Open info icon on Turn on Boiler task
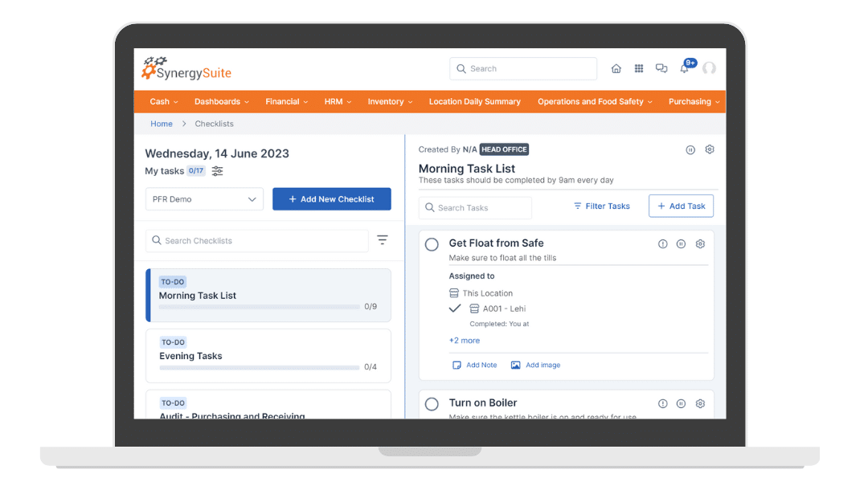This screenshot has height=482, width=868. coord(661,403)
